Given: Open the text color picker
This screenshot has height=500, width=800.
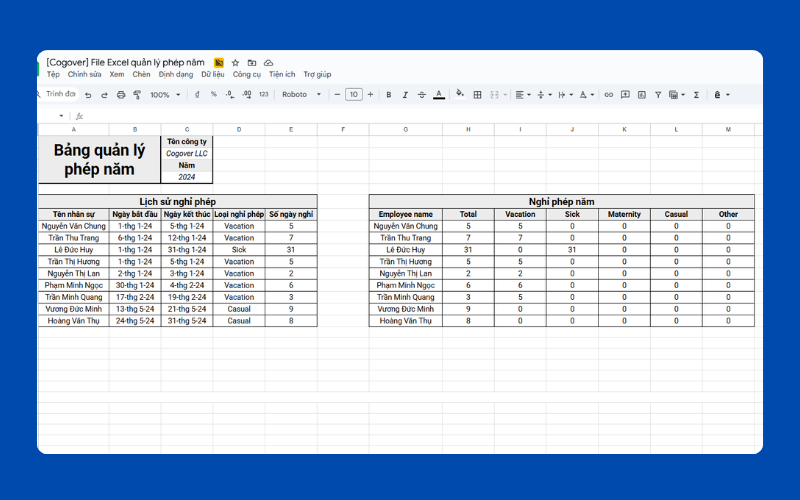Looking at the screenshot, I should 438,95.
